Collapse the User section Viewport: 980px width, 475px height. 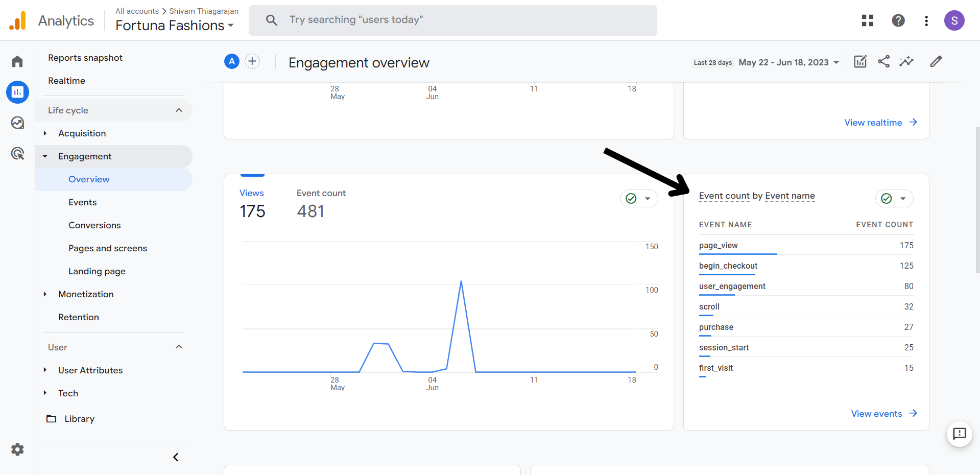click(179, 347)
